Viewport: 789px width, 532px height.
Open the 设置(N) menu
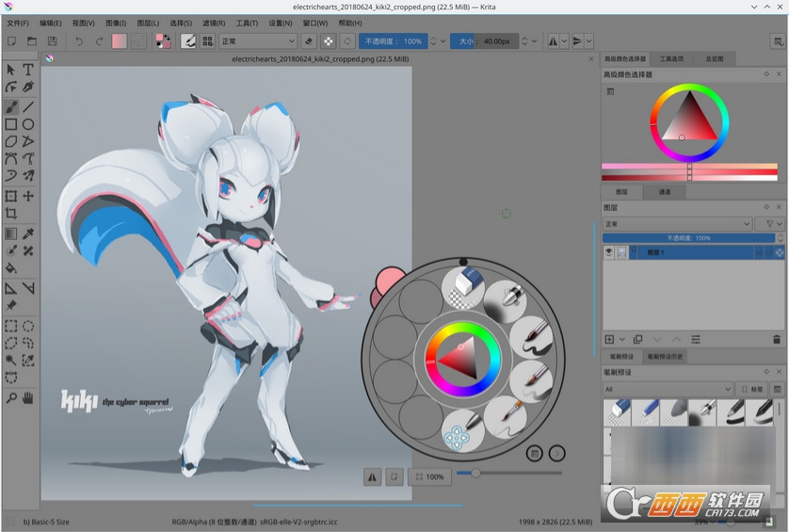[x=281, y=24]
